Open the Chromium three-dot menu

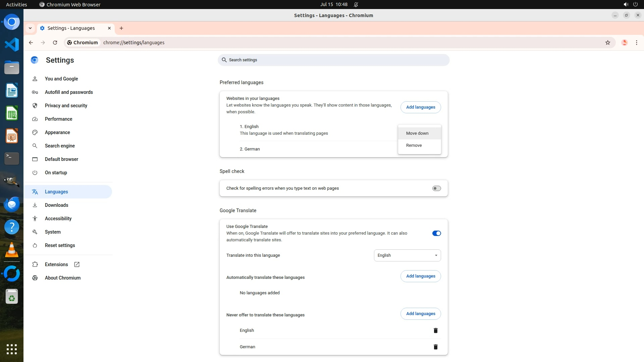636,43
